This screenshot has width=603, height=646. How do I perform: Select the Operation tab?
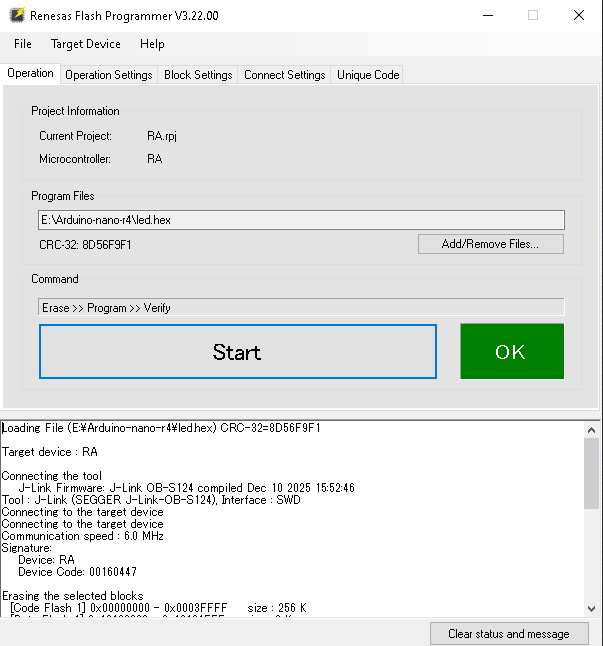[30, 73]
